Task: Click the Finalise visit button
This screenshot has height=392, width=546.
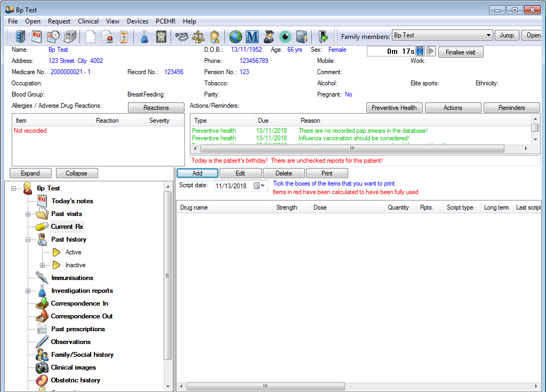Action: (460, 52)
